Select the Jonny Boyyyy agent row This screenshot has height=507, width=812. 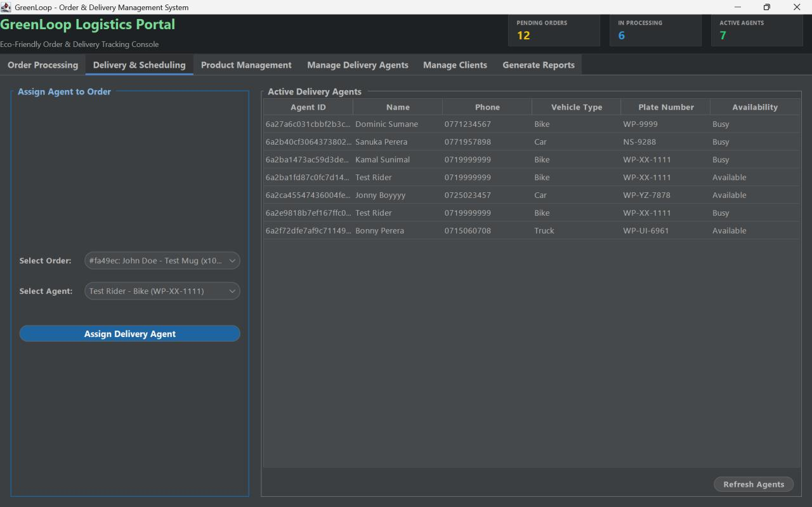pyautogui.click(x=532, y=195)
